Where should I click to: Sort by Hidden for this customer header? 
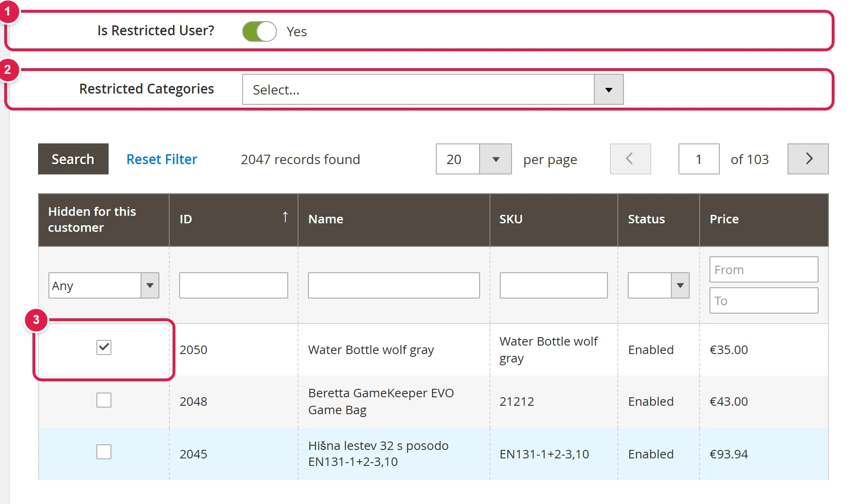(103, 220)
